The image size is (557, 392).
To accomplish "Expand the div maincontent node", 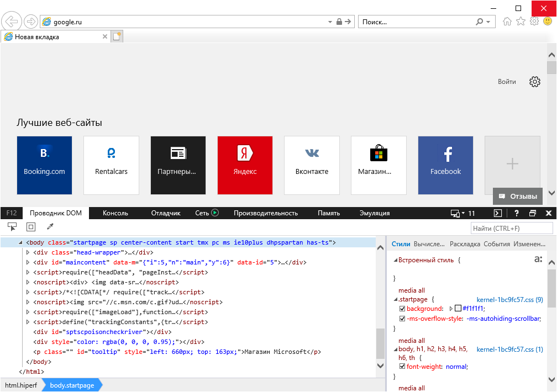I will tap(28, 262).
